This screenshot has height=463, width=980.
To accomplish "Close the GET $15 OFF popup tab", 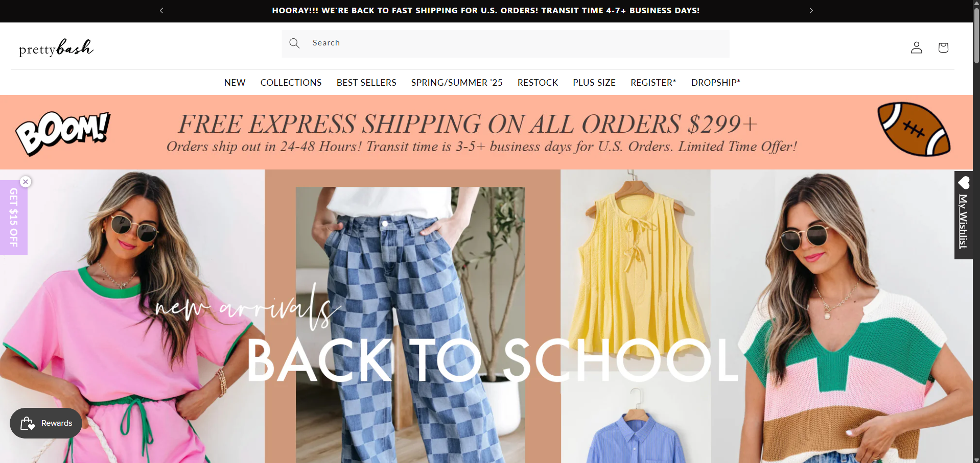I will 26,182.
